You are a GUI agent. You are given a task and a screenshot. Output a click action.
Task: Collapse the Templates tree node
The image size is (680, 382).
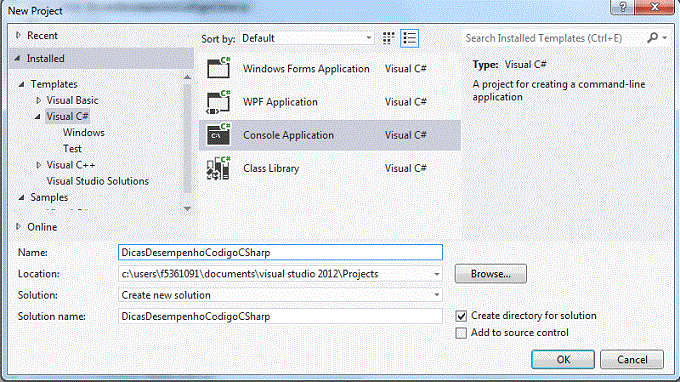tap(21, 84)
